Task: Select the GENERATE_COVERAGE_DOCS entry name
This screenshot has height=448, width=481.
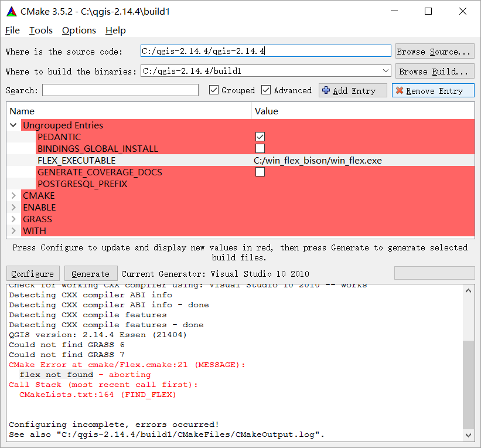Action: 100,172
